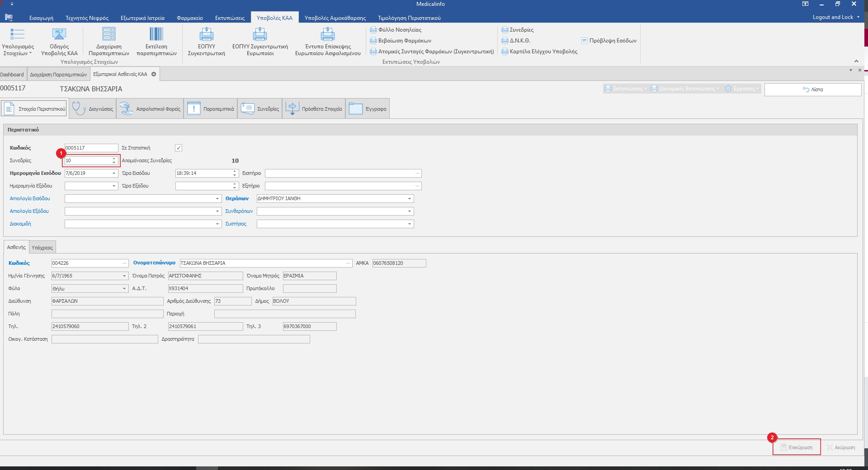Expand the Ημερομηνία Εισόδου date dropdown
The width and height of the screenshot is (868, 470).
(x=114, y=174)
